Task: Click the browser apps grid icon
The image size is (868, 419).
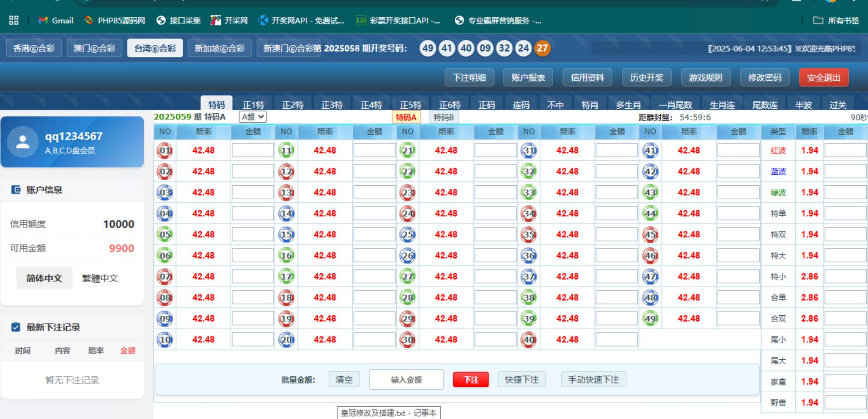Action: (x=14, y=20)
